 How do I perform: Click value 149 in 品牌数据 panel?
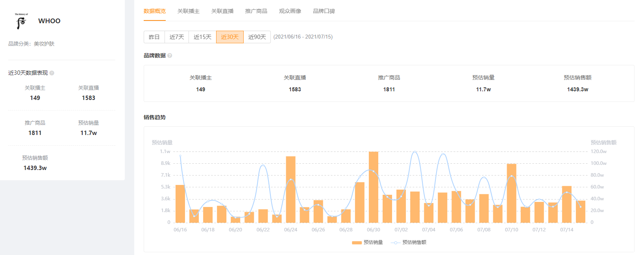point(201,89)
